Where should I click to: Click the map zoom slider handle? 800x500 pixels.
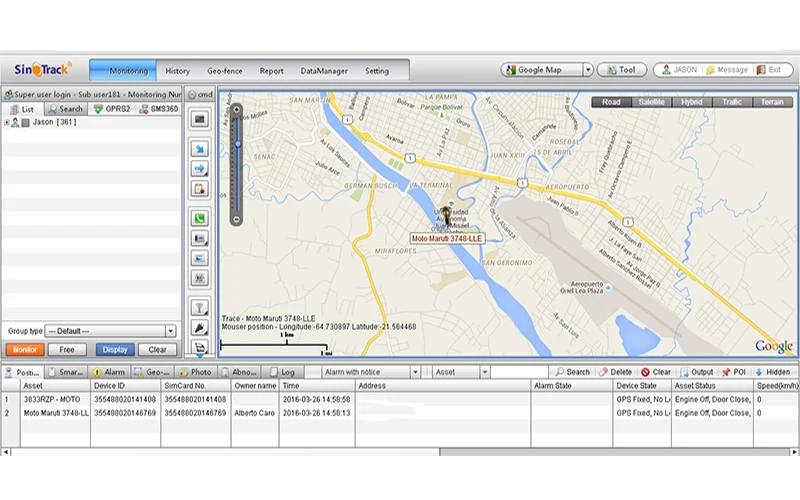tap(236, 143)
